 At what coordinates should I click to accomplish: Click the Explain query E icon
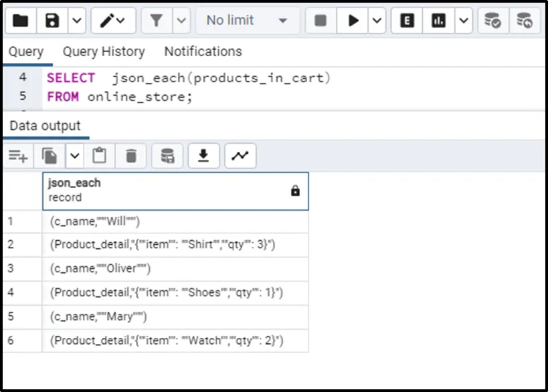coord(406,21)
